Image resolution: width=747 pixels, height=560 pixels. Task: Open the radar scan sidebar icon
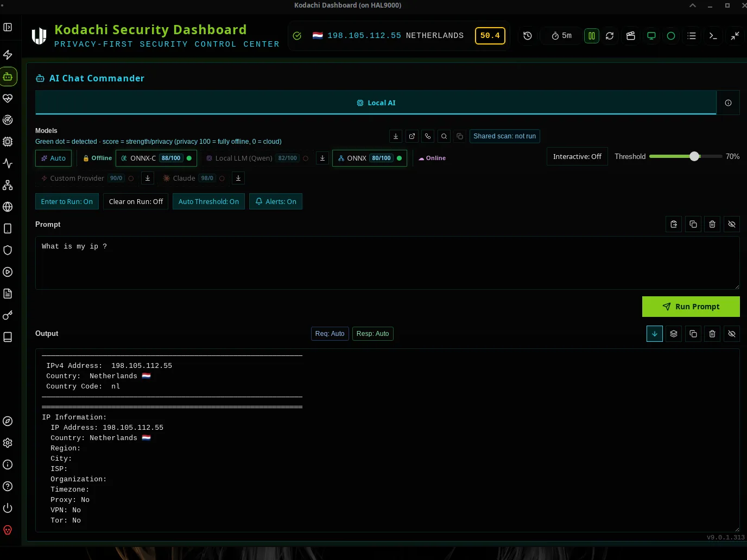[8, 120]
